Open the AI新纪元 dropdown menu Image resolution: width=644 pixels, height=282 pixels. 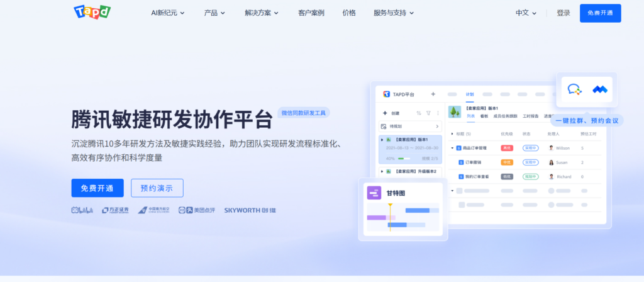[x=168, y=13]
